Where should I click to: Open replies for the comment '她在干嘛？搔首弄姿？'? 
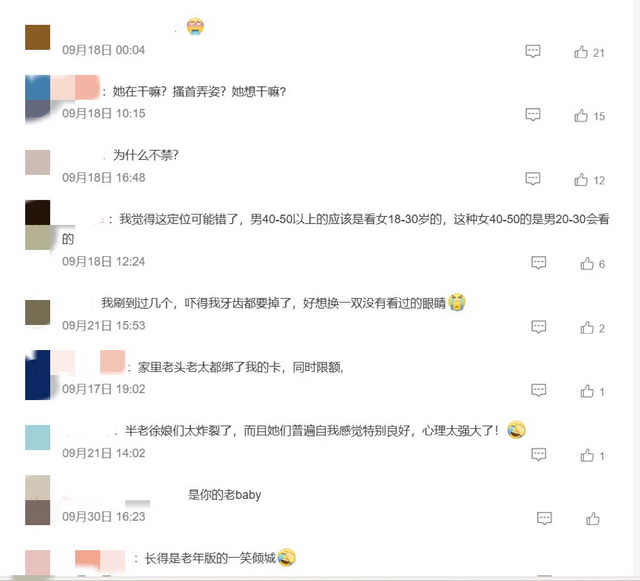[533, 114]
